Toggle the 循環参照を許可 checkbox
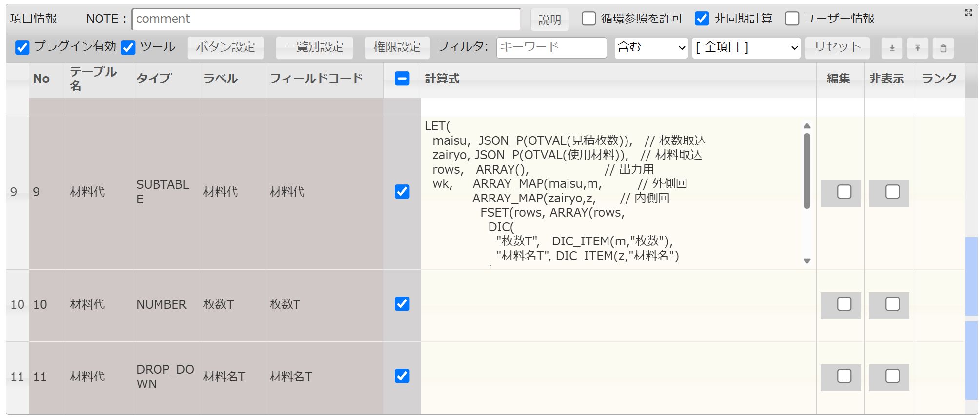980x420 pixels. (x=589, y=19)
